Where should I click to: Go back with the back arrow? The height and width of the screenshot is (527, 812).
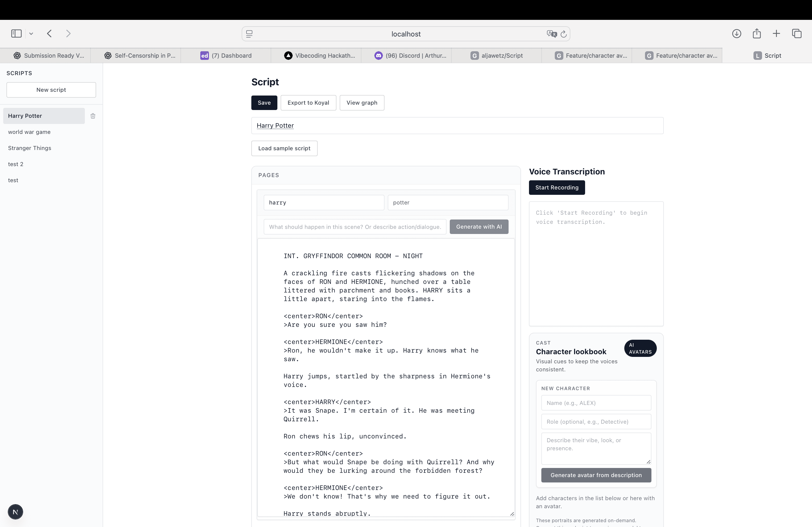click(x=49, y=33)
